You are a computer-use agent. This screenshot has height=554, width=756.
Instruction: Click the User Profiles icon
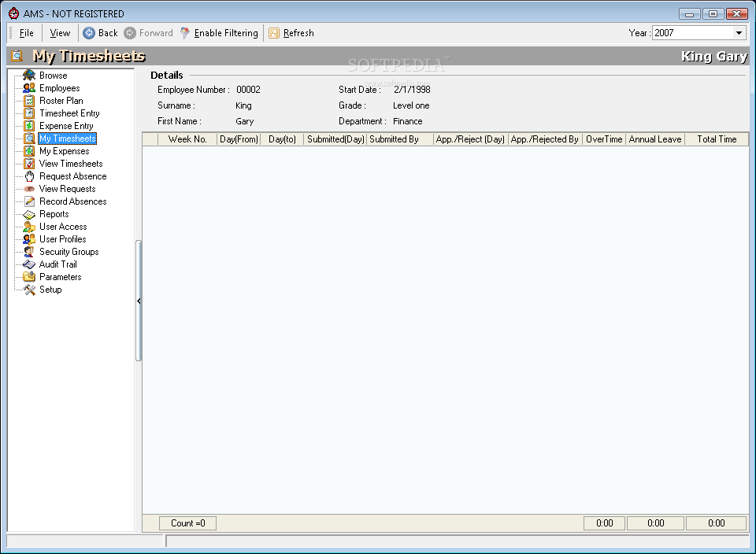point(29,239)
